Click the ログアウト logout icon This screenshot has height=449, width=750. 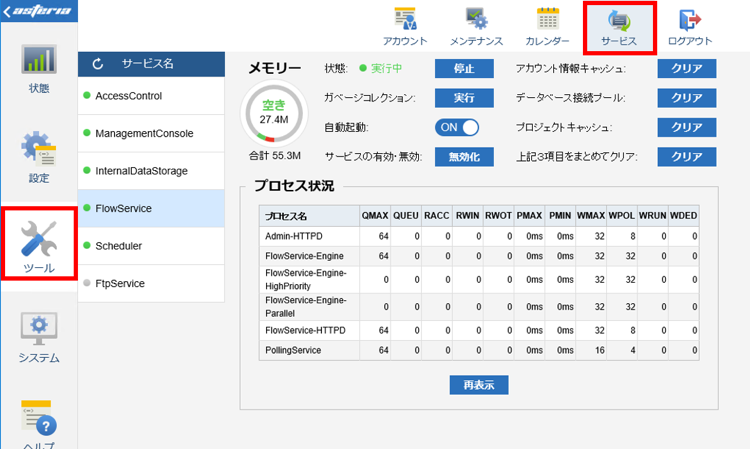point(690,26)
